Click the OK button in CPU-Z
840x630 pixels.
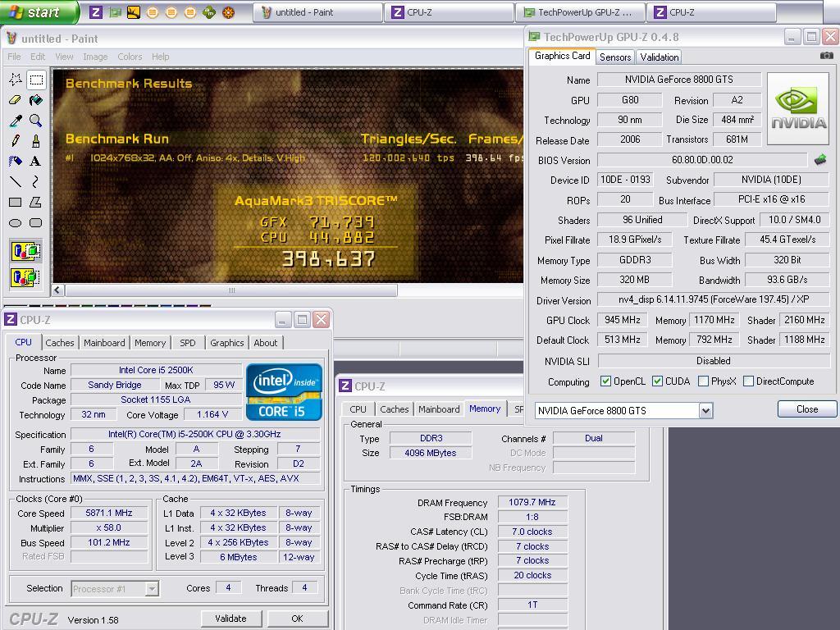297,619
